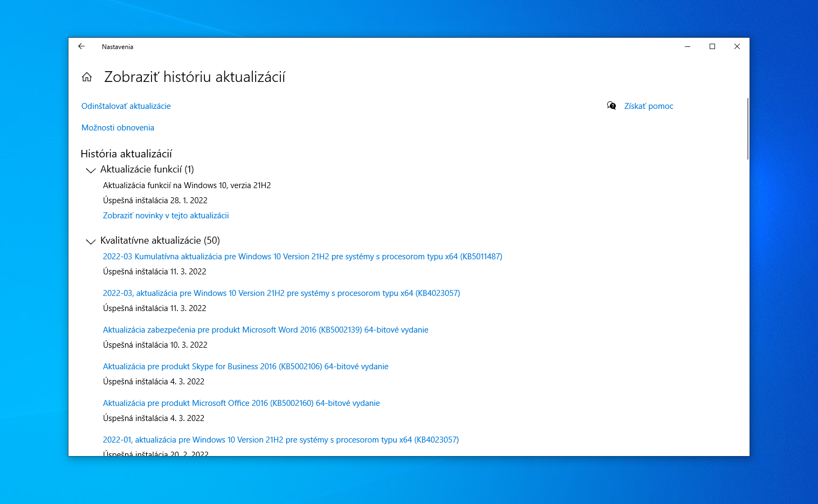818x504 pixels.
Task: Minimize the Nastavenia window
Action: pos(688,46)
